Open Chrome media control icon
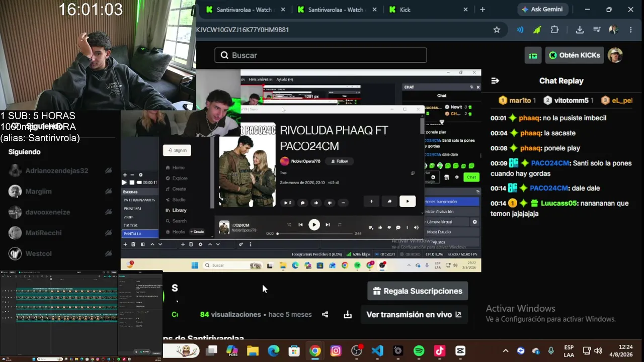 point(597,30)
